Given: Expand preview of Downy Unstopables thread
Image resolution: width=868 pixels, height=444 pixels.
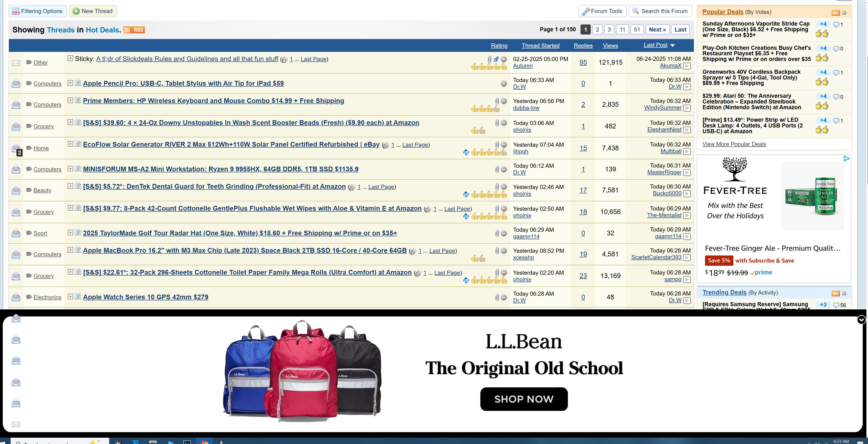Looking at the screenshot, I should point(70,122).
